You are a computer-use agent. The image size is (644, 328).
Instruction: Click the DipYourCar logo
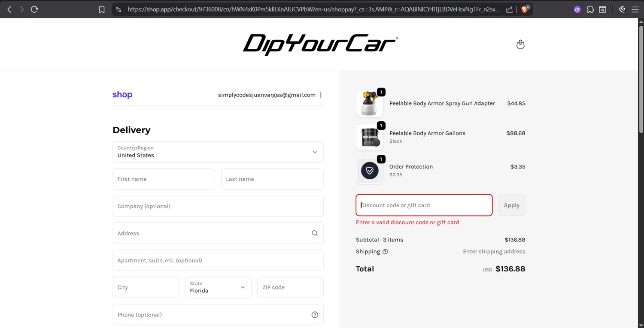click(x=321, y=45)
